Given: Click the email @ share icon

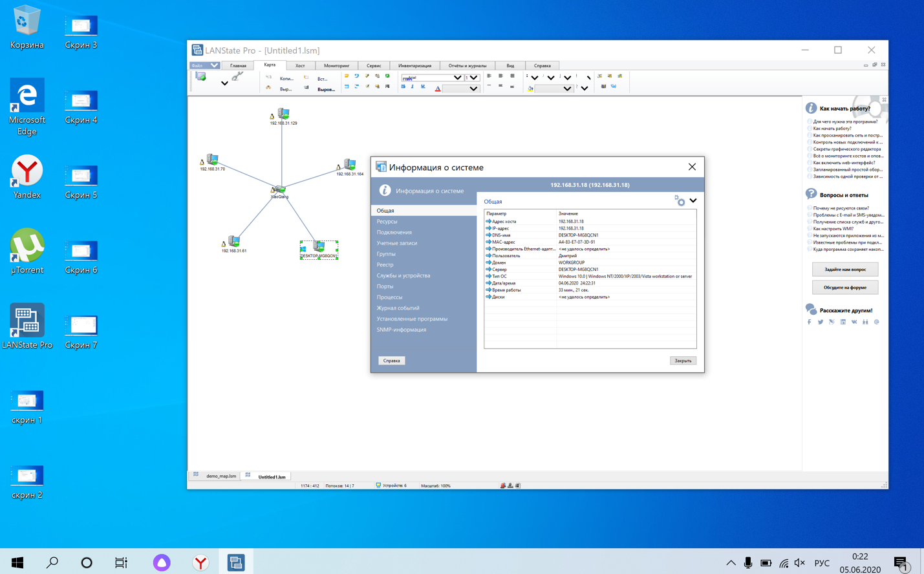Looking at the screenshot, I should point(877,322).
